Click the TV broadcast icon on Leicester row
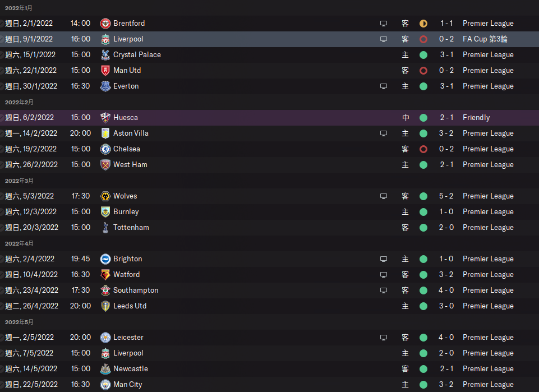Viewport: 539px width, 392px height. [x=384, y=338]
